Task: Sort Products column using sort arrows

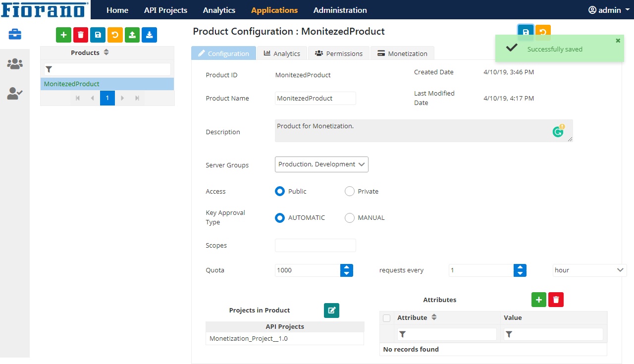Action: pyautogui.click(x=106, y=52)
